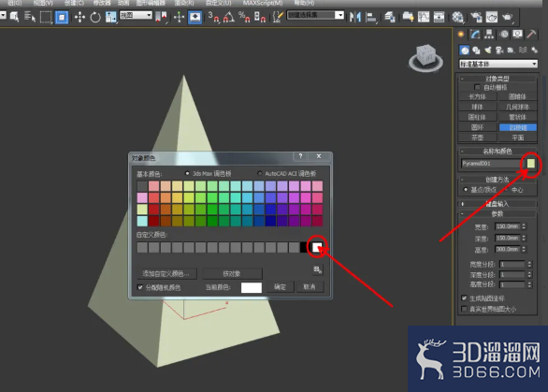Switch to the Modify panel tab
Viewport: 548px width, 392px height.
click(x=475, y=34)
